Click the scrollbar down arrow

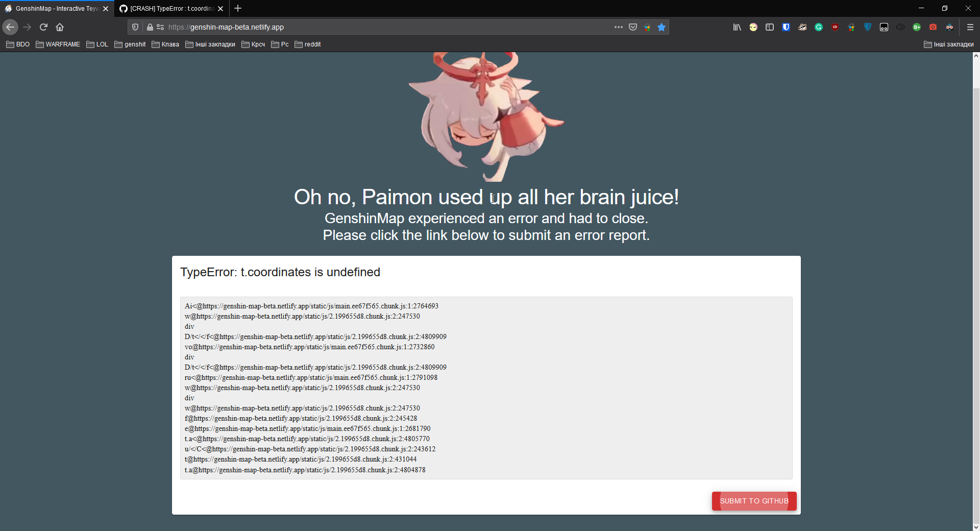pos(976,527)
